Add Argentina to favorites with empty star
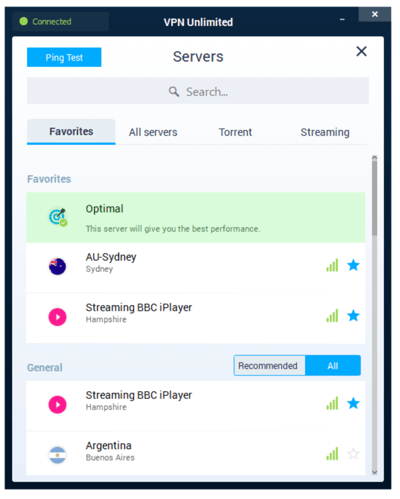This screenshot has height=499, width=400. point(353,454)
